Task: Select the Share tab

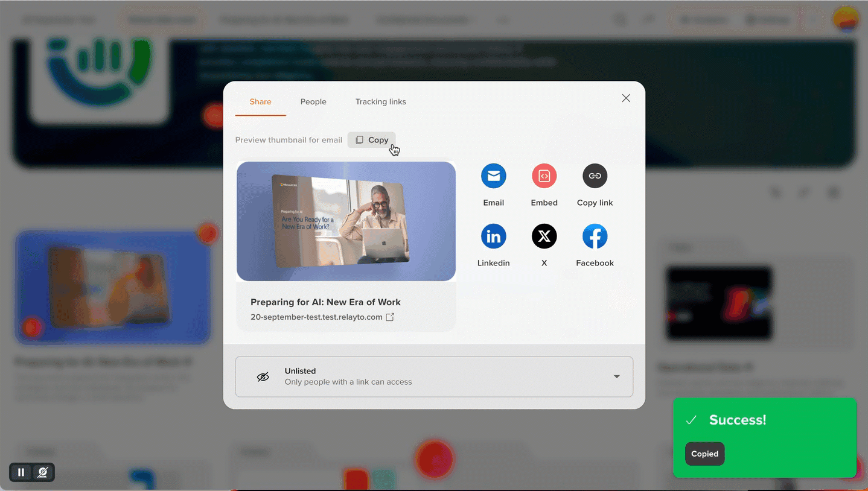Action: coord(260,102)
